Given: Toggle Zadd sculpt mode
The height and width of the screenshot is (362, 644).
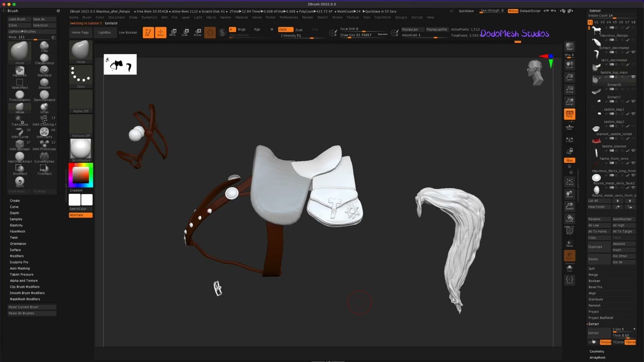Looking at the screenshot, I should tap(285, 30).
